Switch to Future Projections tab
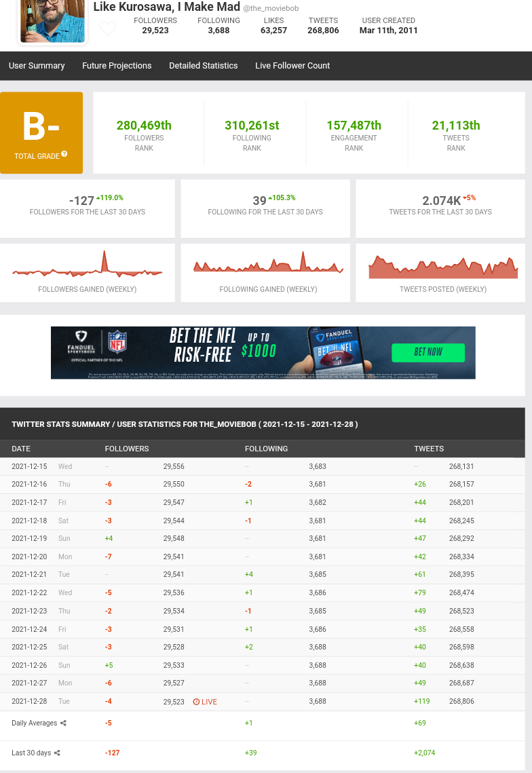Image resolution: width=532 pixels, height=773 pixels. point(117,66)
